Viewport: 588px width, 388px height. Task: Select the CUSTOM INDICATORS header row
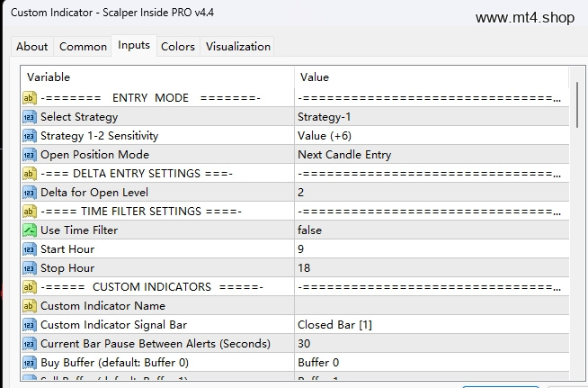click(x=295, y=287)
